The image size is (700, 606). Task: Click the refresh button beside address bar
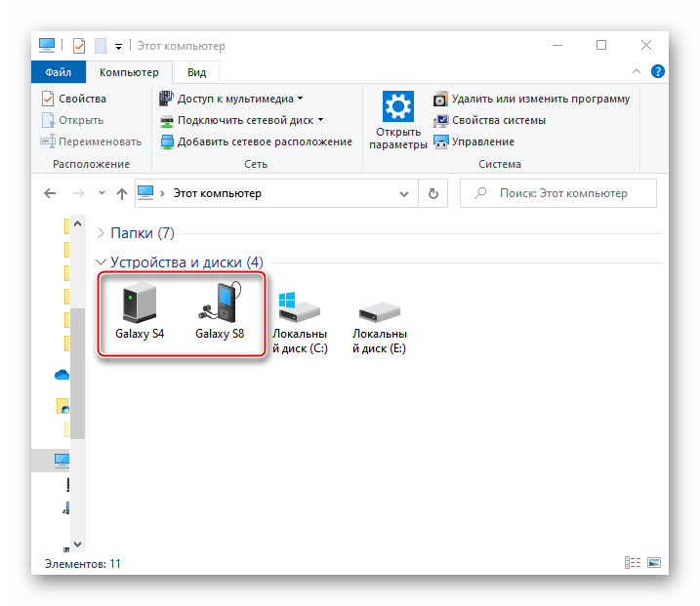[x=433, y=193]
